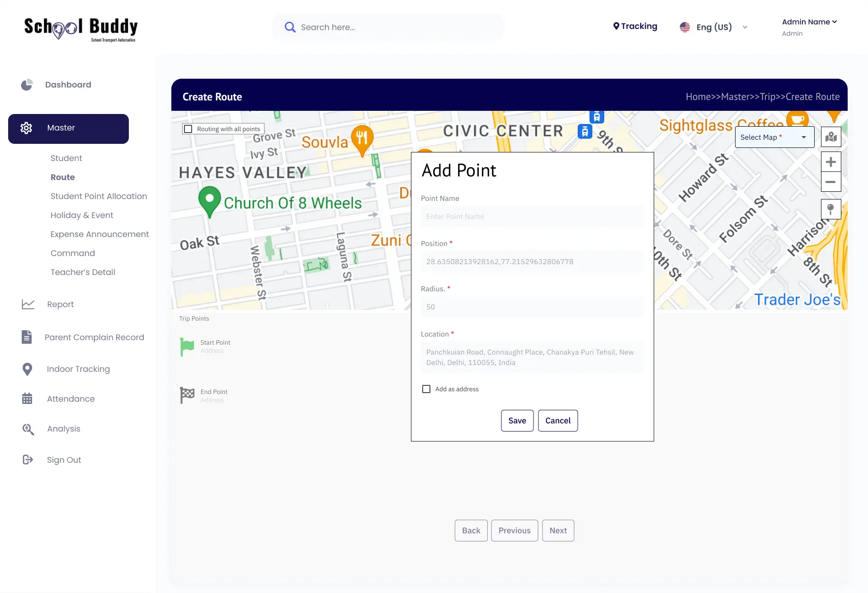This screenshot has height=593, width=868.
Task: Focus the Enter Point Name field
Action: tap(532, 217)
